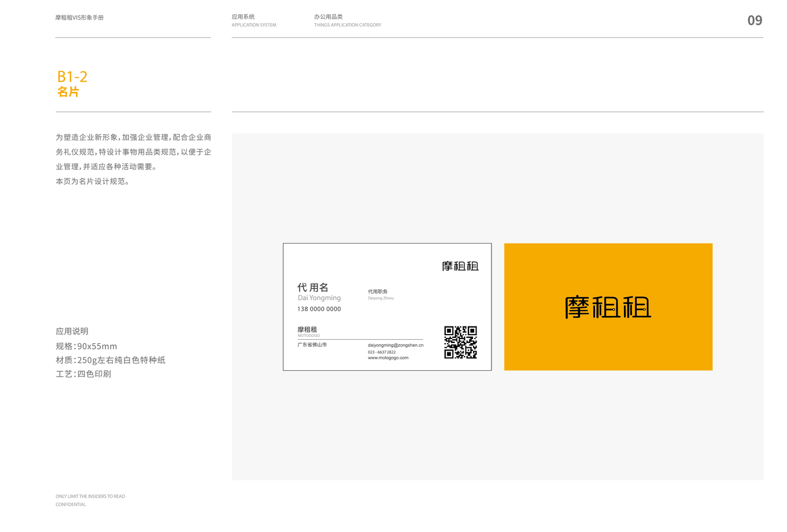Click the job title 代用职务

pos(378,292)
